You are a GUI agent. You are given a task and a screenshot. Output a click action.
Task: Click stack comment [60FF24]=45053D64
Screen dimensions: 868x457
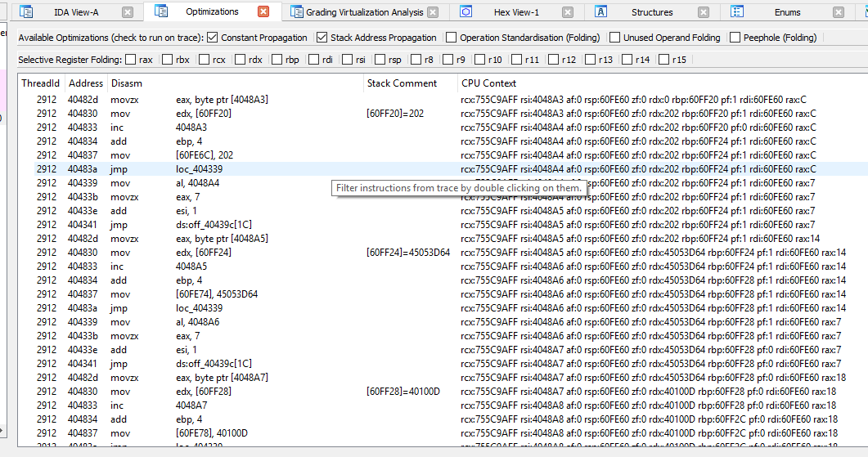pos(408,253)
